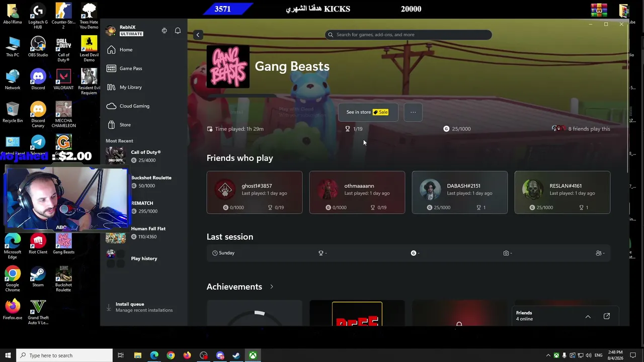Open the 8 friends play this link
Viewport: 644px width, 362px height.
(x=581, y=129)
